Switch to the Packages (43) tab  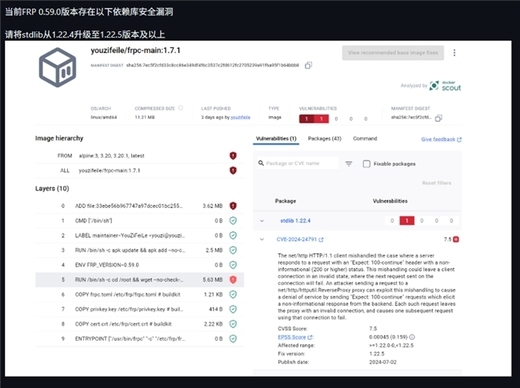pyautogui.click(x=325, y=139)
